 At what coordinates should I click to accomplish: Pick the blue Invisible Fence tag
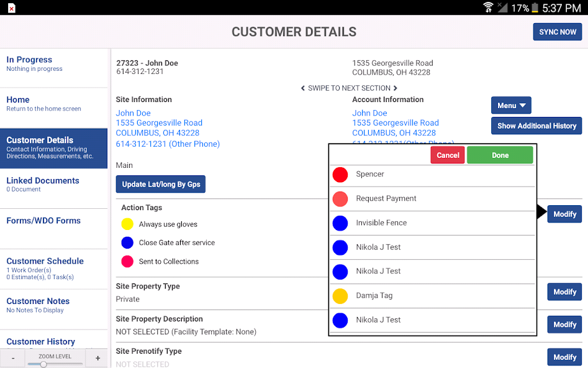(340, 223)
